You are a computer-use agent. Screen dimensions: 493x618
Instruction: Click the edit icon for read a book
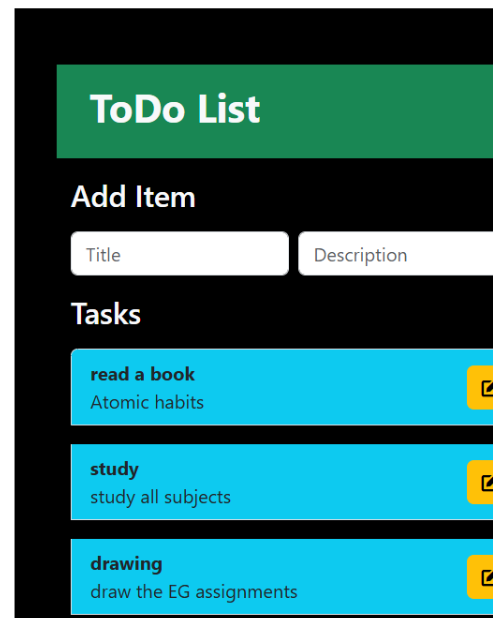click(487, 388)
